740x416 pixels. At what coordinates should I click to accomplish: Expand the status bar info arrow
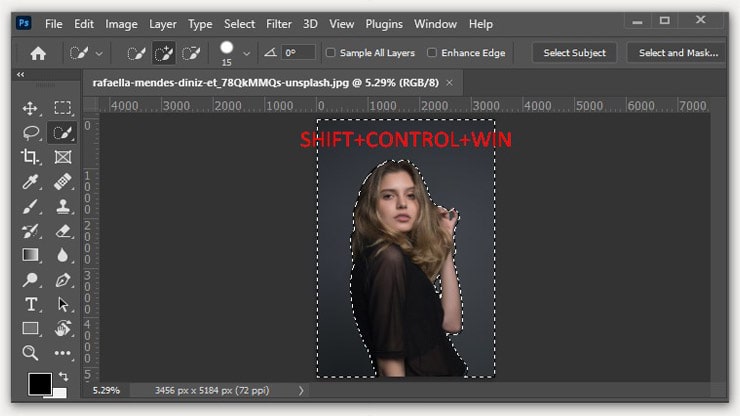[x=301, y=390]
